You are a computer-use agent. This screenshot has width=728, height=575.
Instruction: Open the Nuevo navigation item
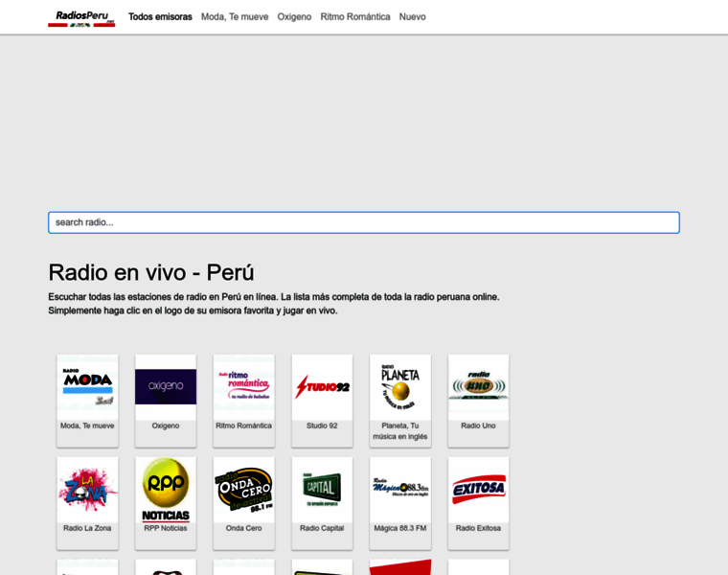point(412,16)
